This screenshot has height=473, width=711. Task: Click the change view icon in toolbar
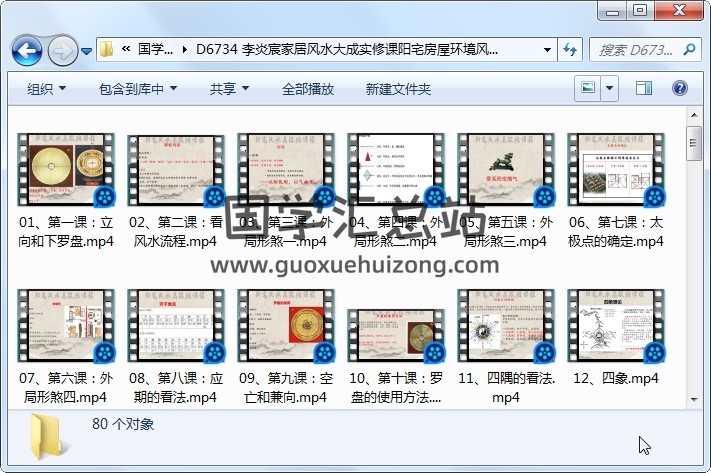pos(588,88)
